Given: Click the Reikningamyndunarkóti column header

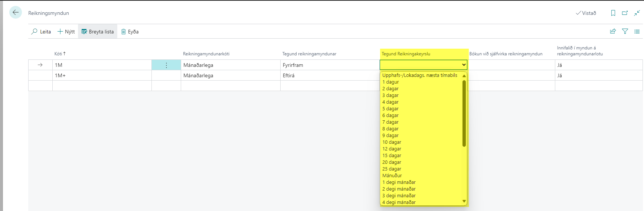Looking at the screenshot, I should tap(206, 54).
